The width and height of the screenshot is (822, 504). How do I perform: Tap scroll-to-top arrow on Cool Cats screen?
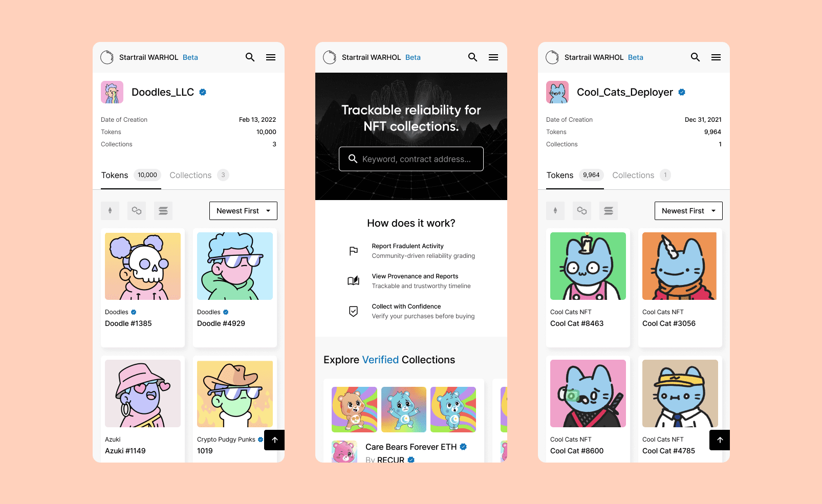[x=720, y=440]
